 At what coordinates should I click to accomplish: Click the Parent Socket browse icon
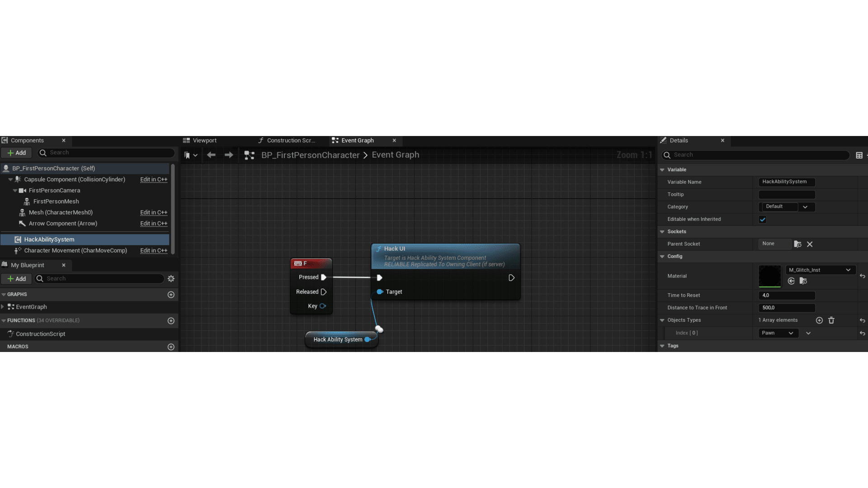coord(797,244)
